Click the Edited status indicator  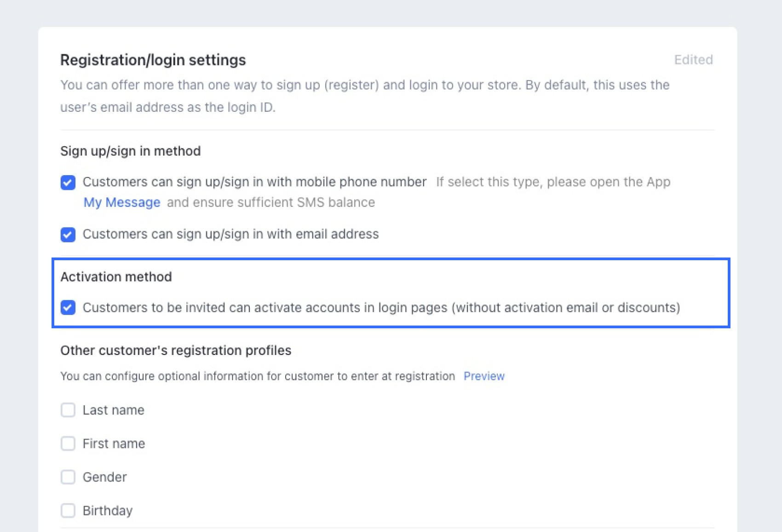(693, 60)
